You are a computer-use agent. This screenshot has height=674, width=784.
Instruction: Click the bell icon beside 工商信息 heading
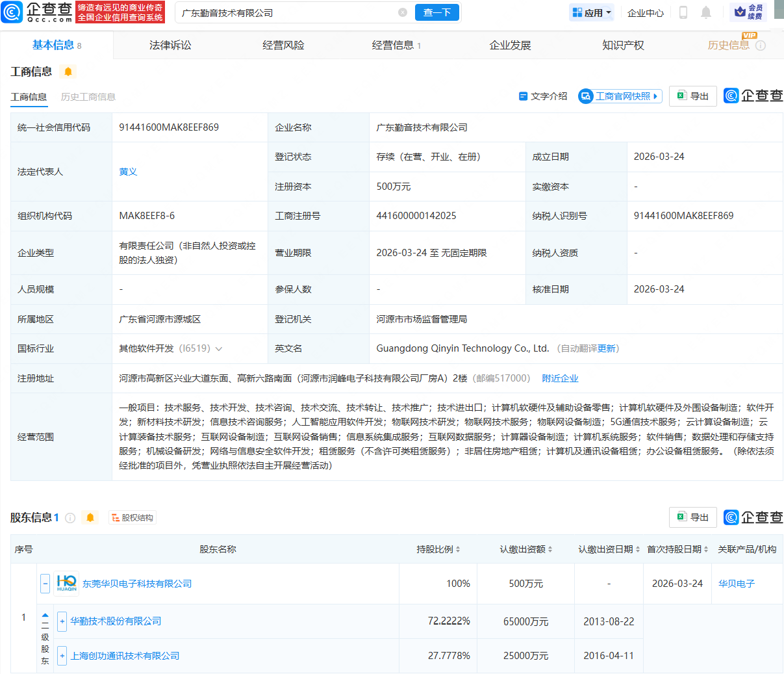coord(68,71)
